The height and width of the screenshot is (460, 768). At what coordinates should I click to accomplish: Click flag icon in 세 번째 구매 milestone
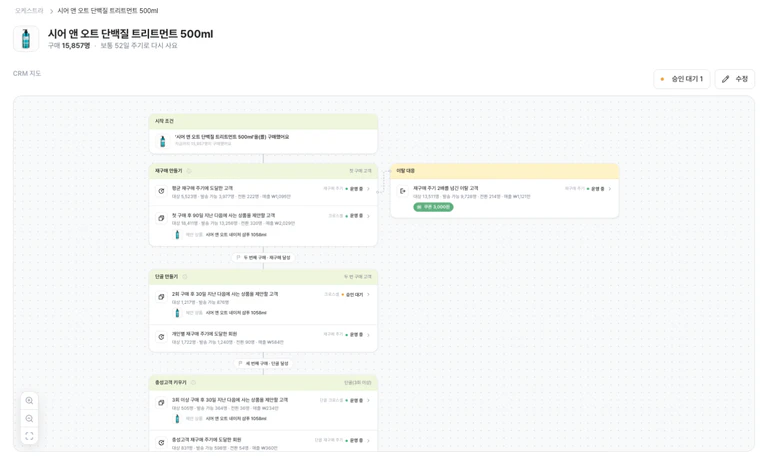click(x=240, y=363)
